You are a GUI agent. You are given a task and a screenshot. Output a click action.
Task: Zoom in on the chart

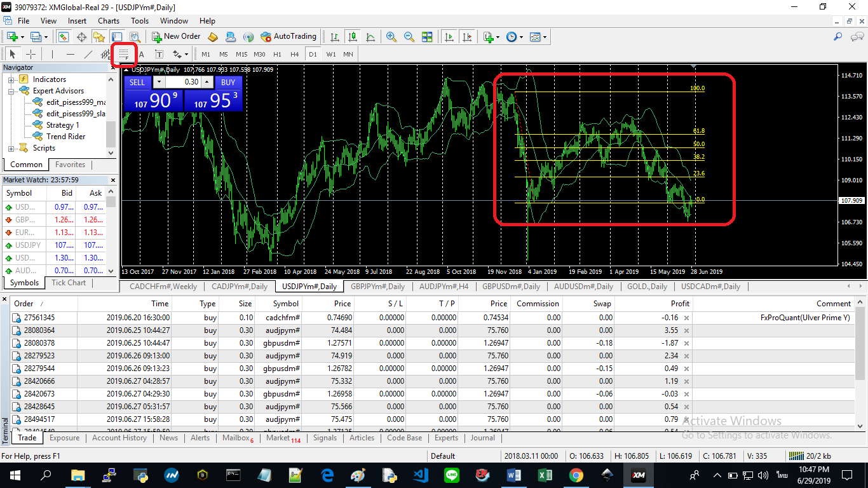pyautogui.click(x=391, y=37)
